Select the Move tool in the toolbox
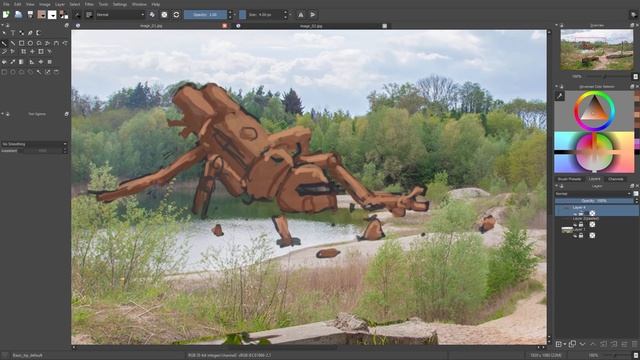 tap(32, 52)
